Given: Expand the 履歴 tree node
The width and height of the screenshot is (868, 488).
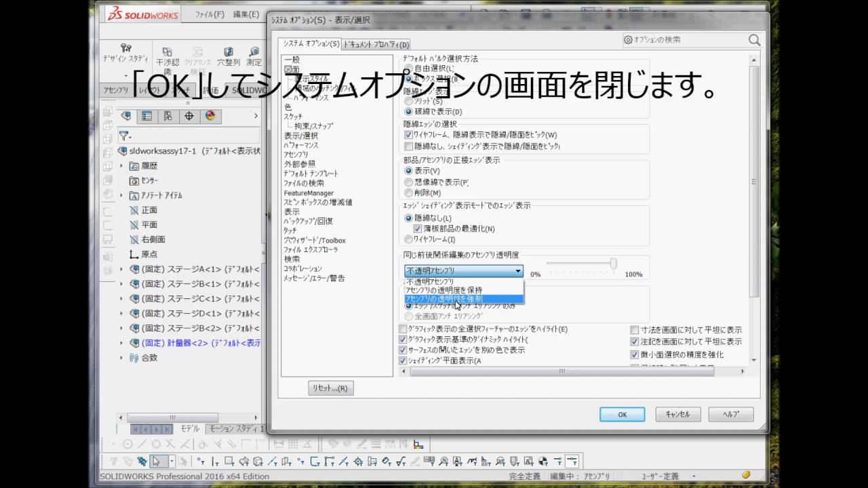Looking at the screenshot, I should [122, 166].
